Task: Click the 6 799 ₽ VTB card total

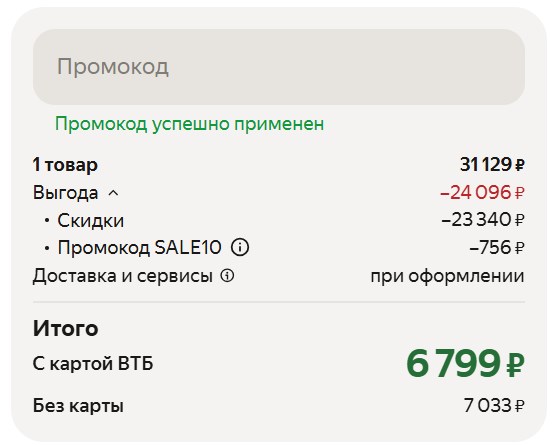Action: coord(465,363)
